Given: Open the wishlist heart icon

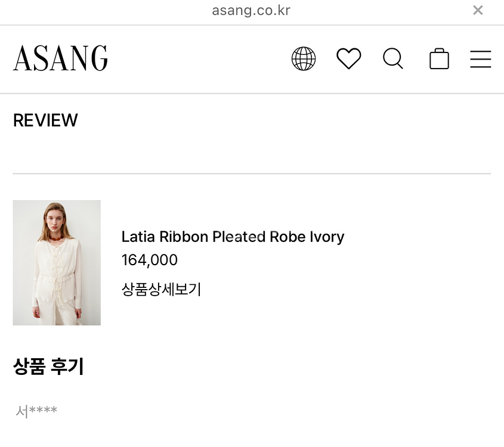Looking at the screenshot, I should (x=349, y=58).
